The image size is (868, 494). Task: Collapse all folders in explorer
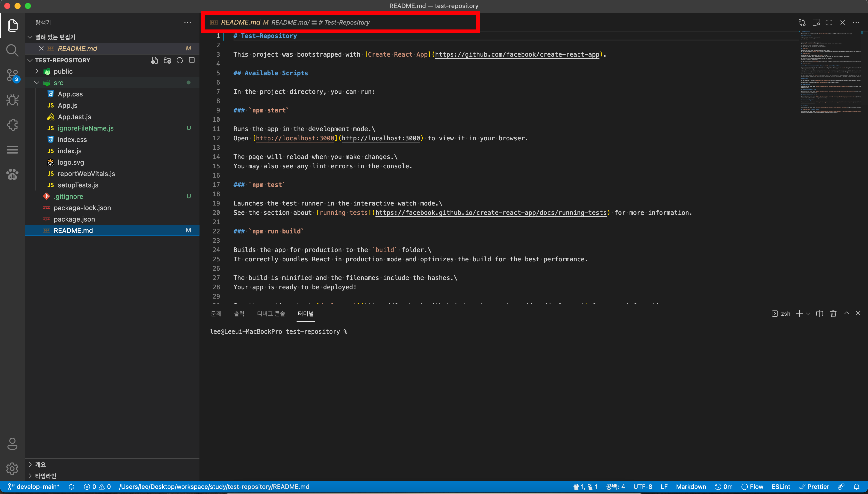tap(192, 60)
